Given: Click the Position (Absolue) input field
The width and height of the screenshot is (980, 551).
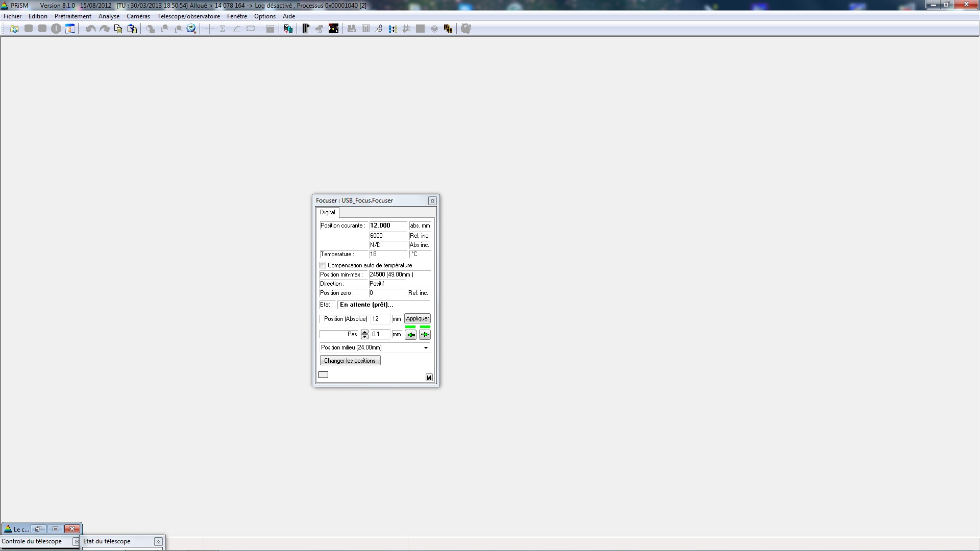Looking at the screenshot, I should pyautogui.click(x=380, y=319).
